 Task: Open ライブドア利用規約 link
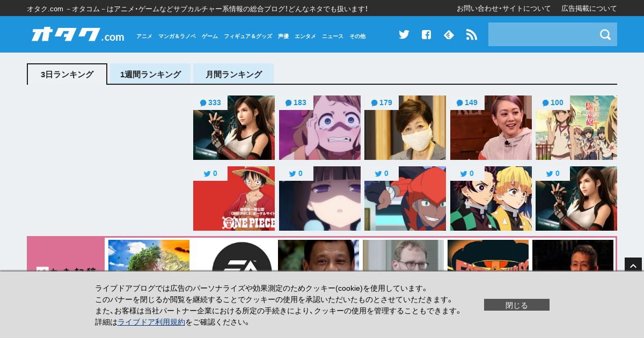[151, 322]
